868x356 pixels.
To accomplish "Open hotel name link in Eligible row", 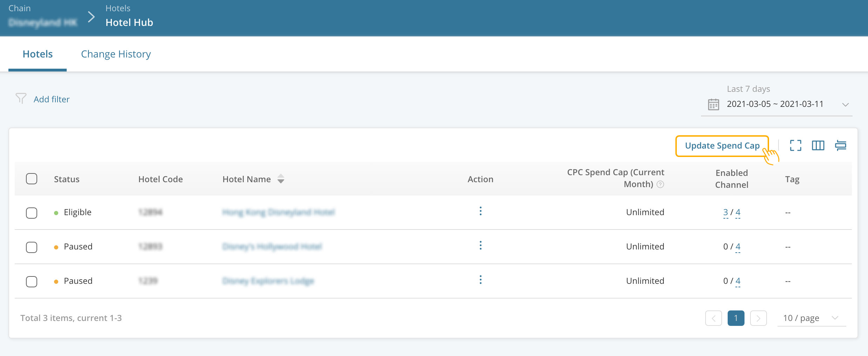I will point(279,212).
